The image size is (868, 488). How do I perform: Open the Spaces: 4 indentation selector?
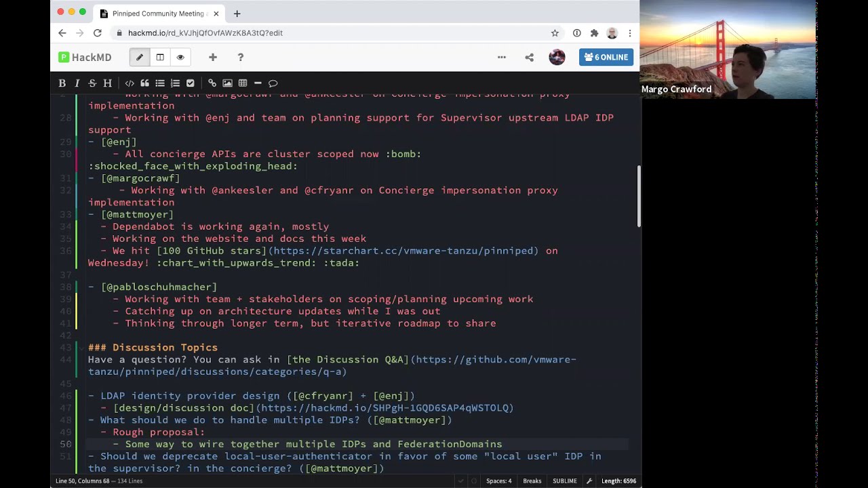click(x=498, y=481)
